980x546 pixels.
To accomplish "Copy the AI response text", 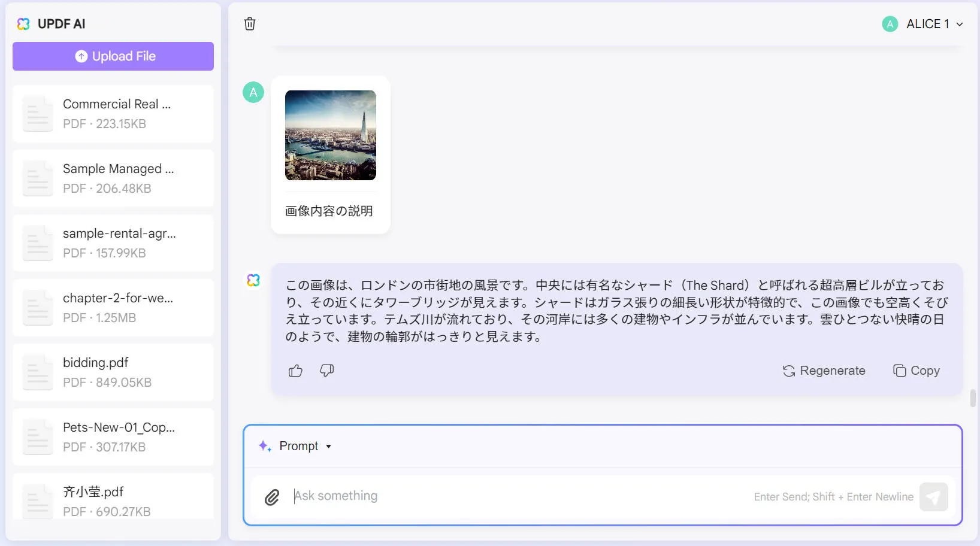I will coord(917,371).
